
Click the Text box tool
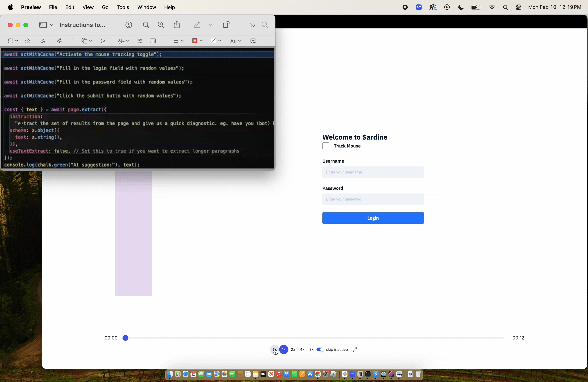tap(104, 41)
